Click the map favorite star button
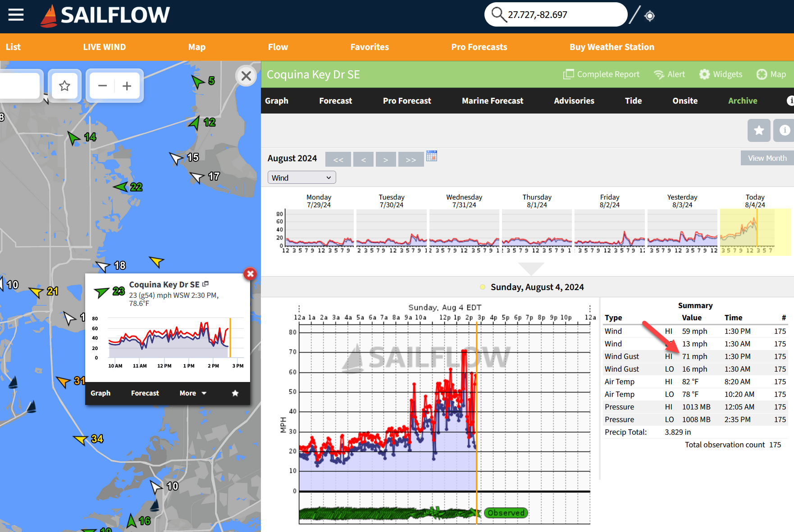This screenshot has height=532, width=794. (x=64, y=86)
